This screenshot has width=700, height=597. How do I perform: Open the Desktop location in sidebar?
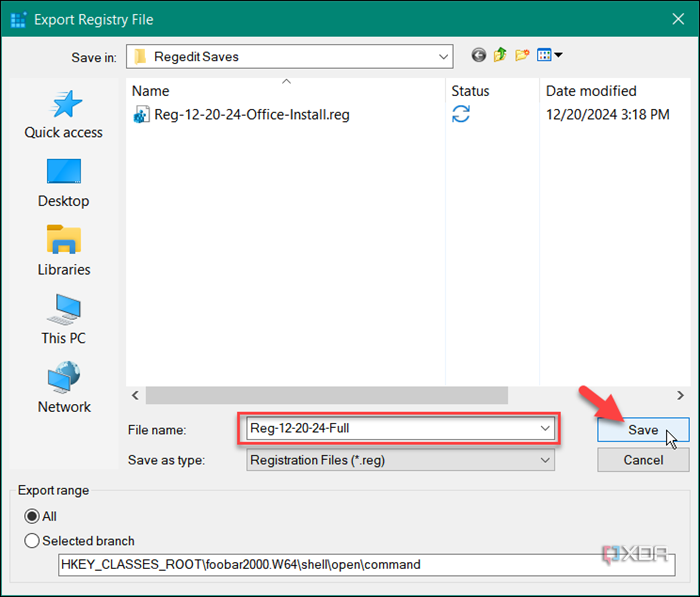[64, 183]
